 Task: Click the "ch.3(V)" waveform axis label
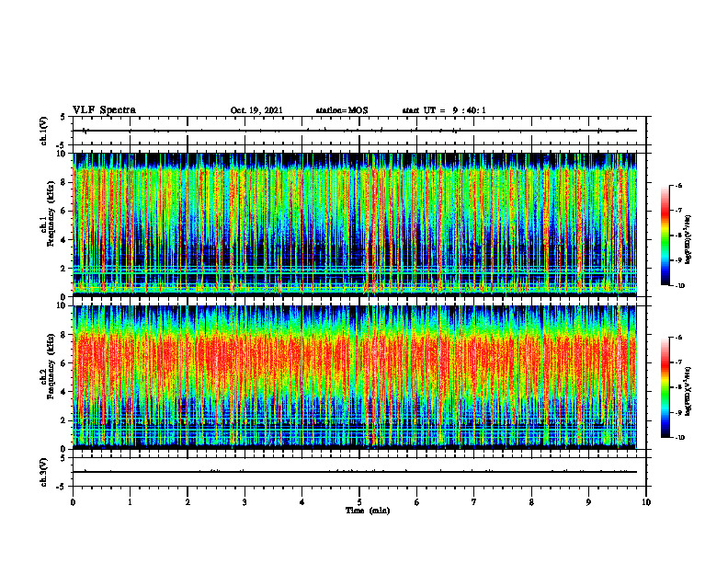coord(44,472)
